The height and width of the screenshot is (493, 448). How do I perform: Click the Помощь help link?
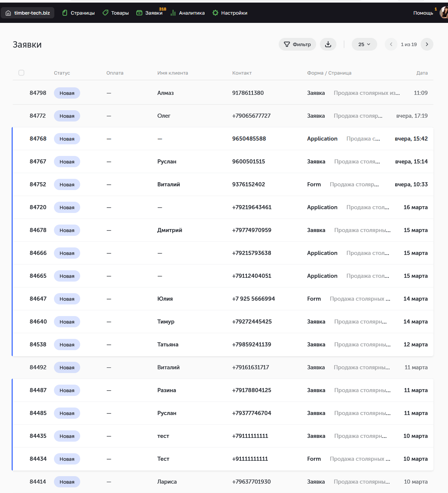[x=423, y=13]
